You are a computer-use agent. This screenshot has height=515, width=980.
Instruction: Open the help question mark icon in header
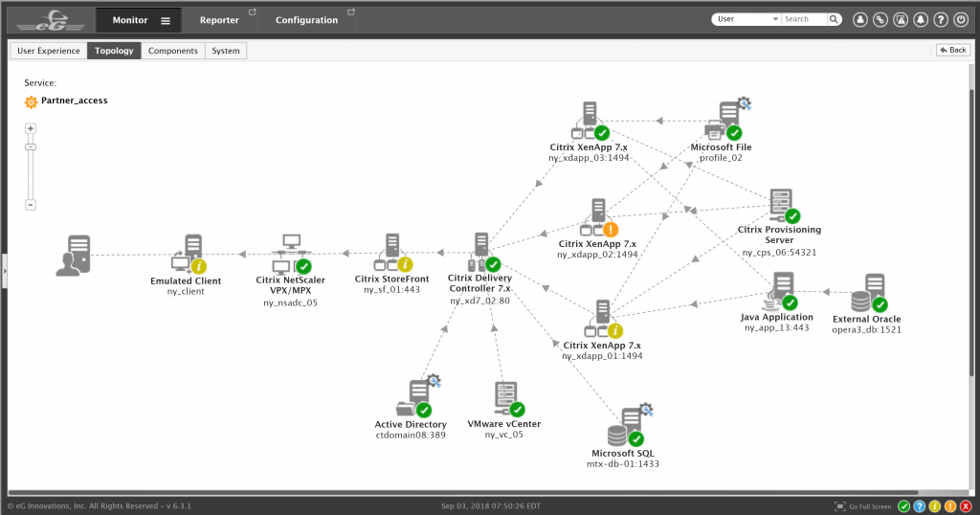coord(941,19)
